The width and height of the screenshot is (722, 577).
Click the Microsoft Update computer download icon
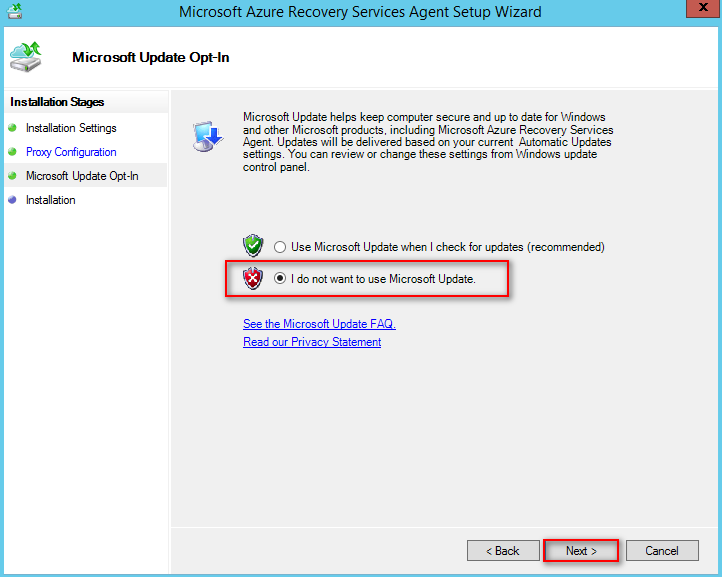tap(207, 134)
